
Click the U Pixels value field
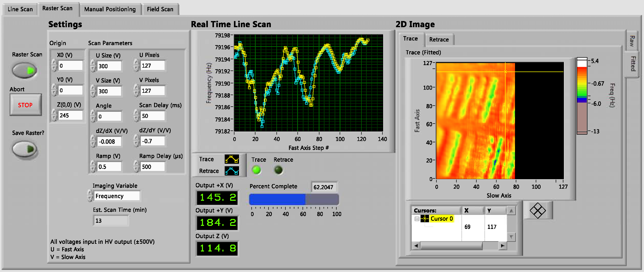pos(153,66)
